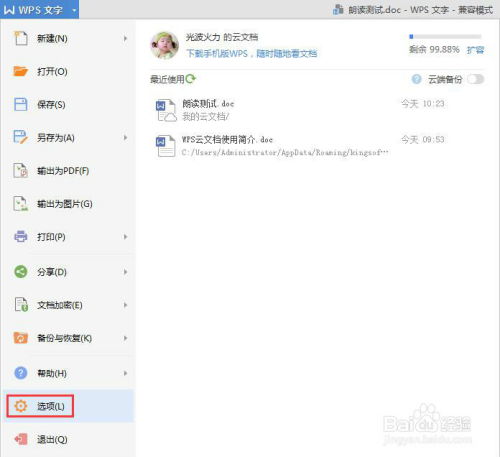Viewport: 500px width, 457px height.
Task: Expand the 文档加密(E) submenu arrow
Action: (x=125, y=305)
